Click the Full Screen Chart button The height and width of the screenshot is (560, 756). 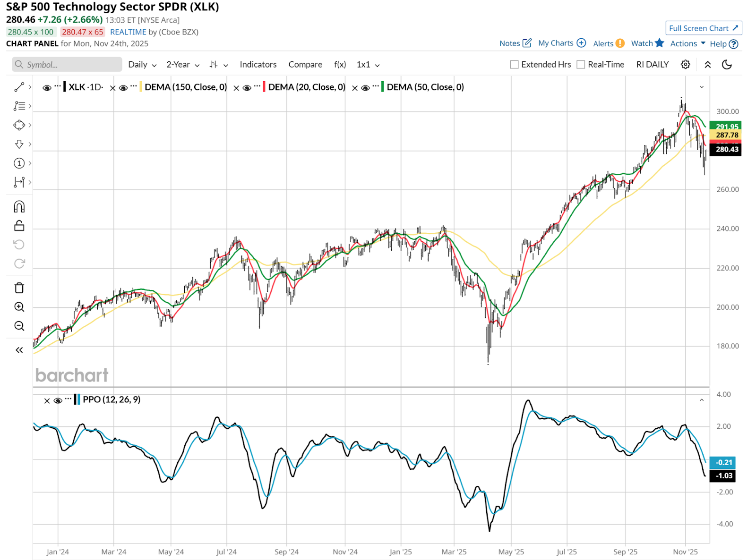tap(704, 28)
